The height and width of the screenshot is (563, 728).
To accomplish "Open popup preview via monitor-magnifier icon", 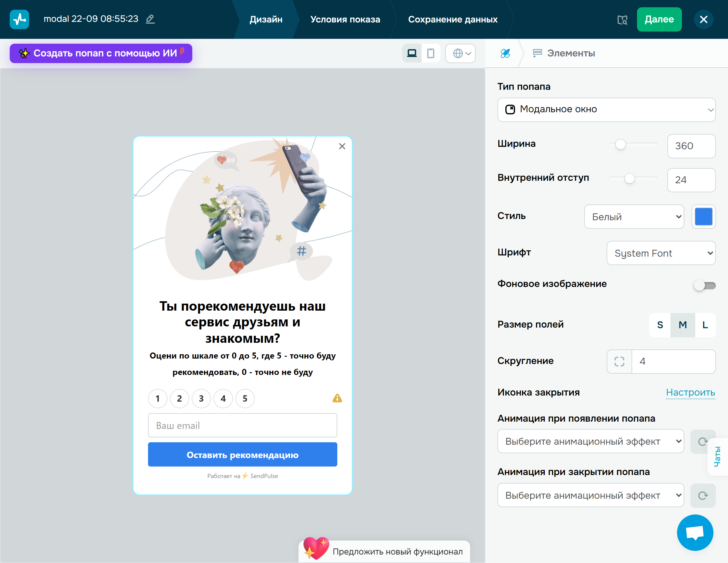I will (x=623, y=20).
